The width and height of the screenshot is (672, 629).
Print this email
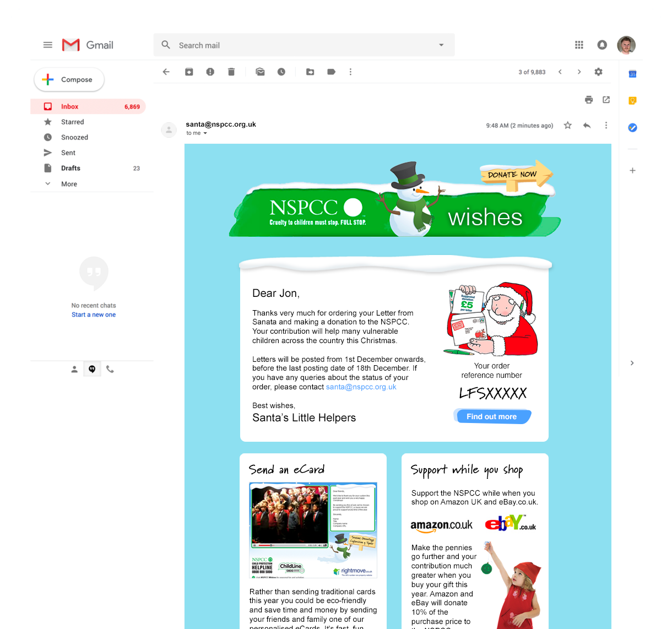[x=589, y=100]
